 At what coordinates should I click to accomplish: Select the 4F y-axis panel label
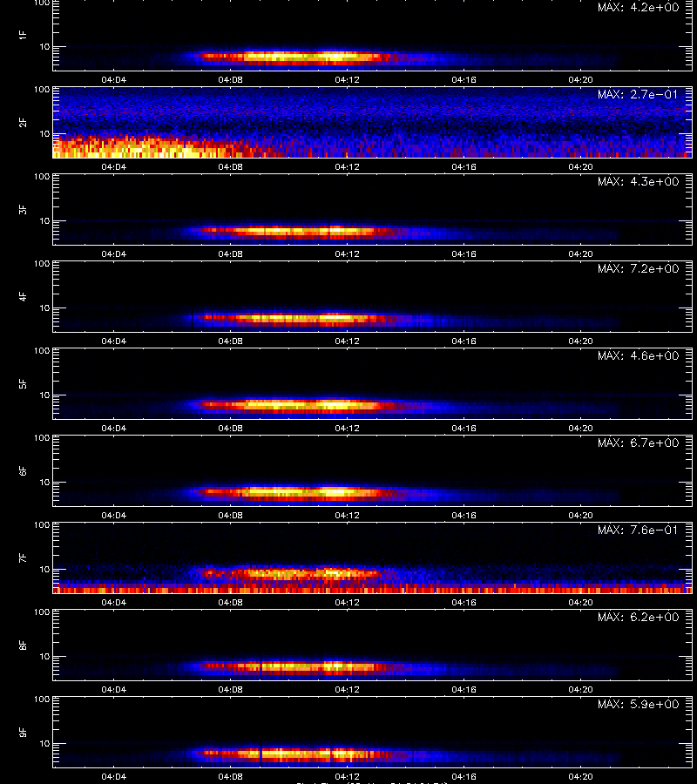[x=23, y=296]
